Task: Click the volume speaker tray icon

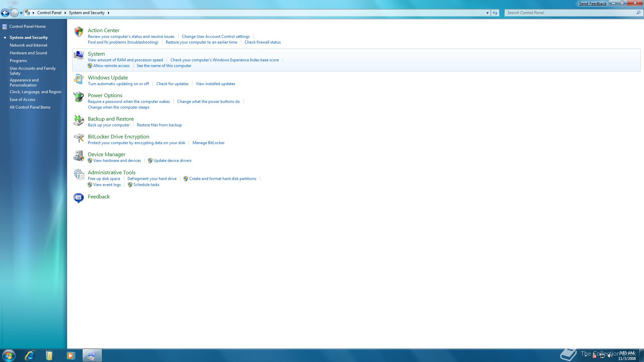Action: click(610, 356)
